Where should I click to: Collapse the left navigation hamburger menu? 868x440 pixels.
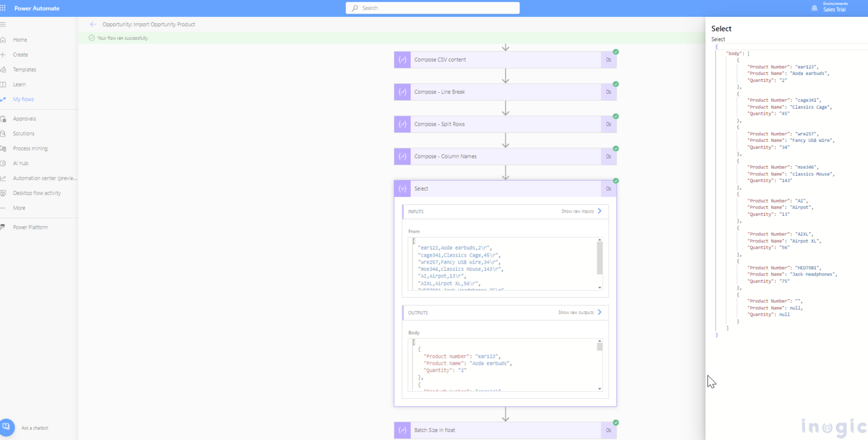coord(3,25)
